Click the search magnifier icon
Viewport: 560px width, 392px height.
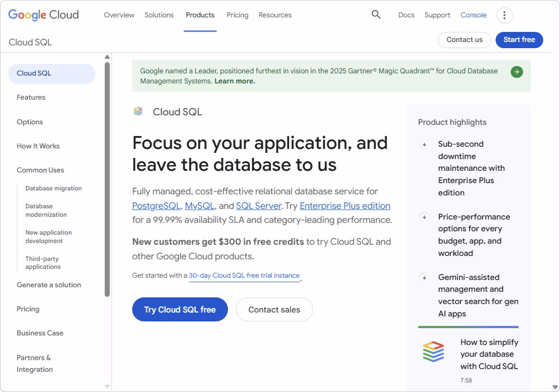coord(376,15)
